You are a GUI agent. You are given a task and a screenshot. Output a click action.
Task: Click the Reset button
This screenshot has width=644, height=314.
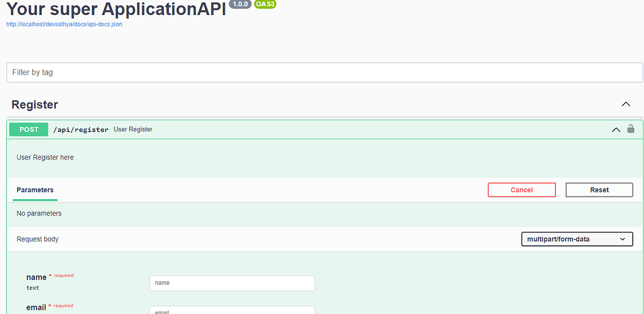pyautogui.click(x=599, y=189)
